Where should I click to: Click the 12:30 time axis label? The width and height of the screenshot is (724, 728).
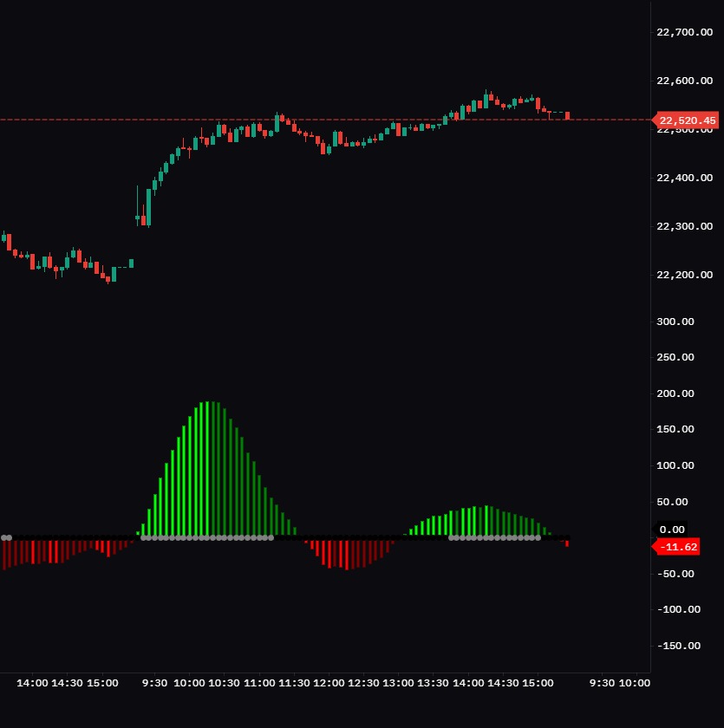coord(363,684)
